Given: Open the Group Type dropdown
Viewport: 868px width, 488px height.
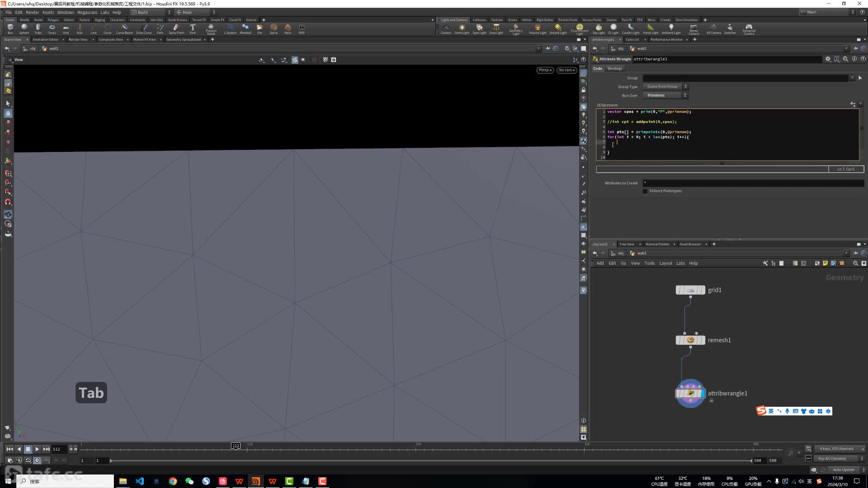Looking at the screenshot, I should tap(665, 87).
